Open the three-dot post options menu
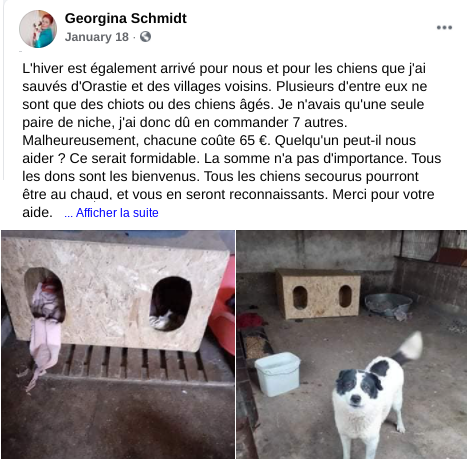 tap(444, 28)
